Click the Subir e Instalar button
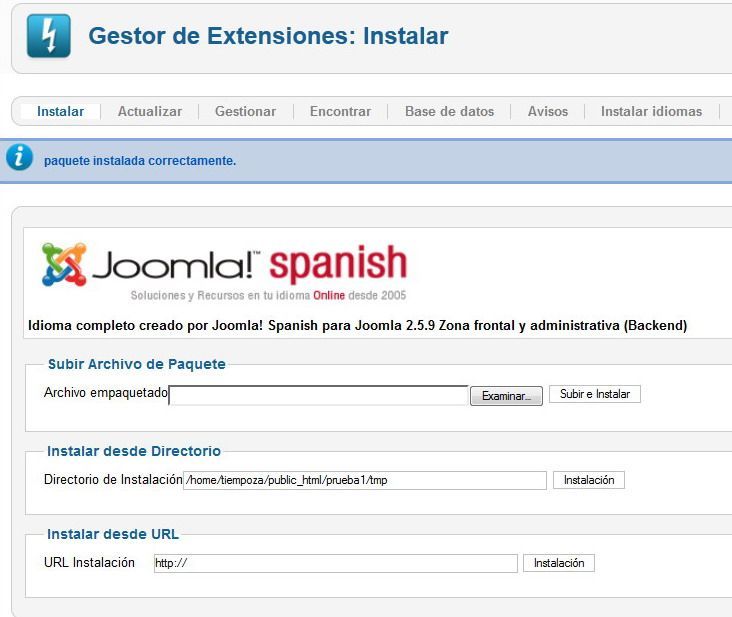The image size is (732, 617). pyautogui.click(x=595, y=394)
